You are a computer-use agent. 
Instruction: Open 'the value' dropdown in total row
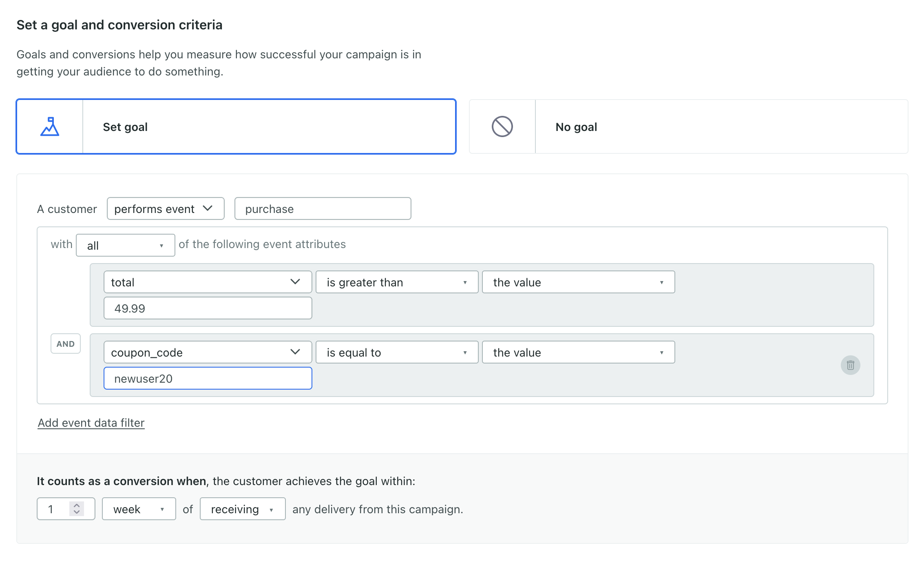(578, 282)
